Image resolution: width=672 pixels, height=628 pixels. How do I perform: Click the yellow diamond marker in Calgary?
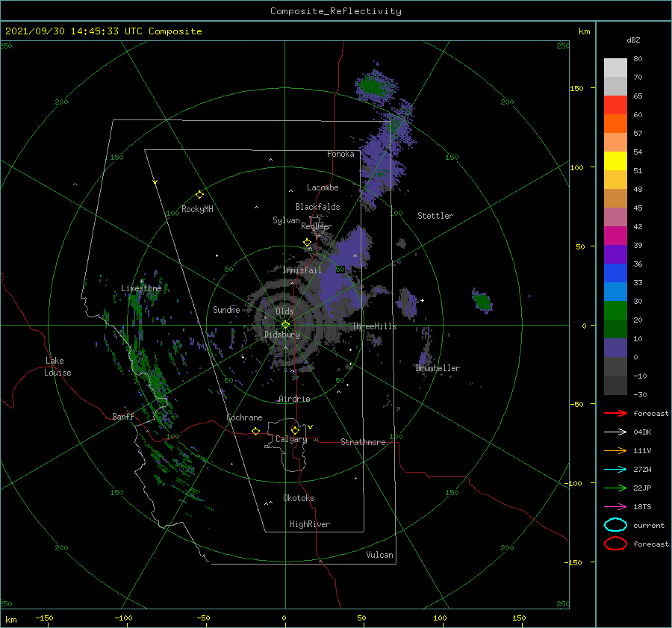[x=295, y=430]
